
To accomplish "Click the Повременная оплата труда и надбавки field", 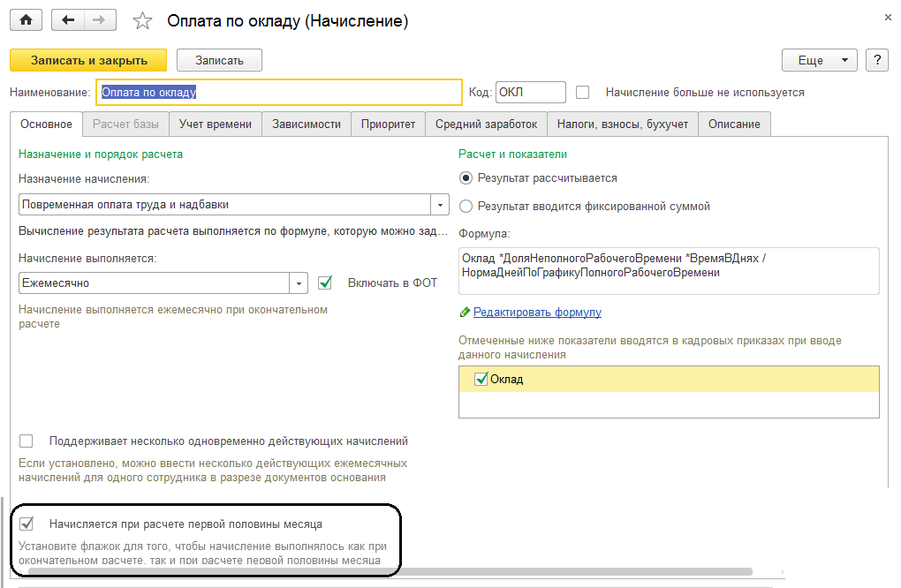I will (x=224, y=205).
